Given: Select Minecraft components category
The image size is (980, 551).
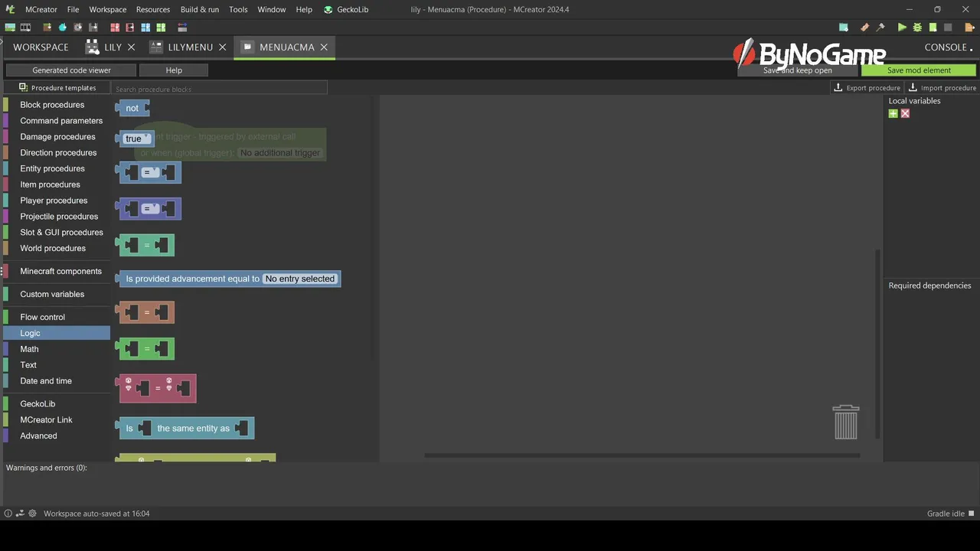Looking at the screenshot, I should tap(57, 271).
